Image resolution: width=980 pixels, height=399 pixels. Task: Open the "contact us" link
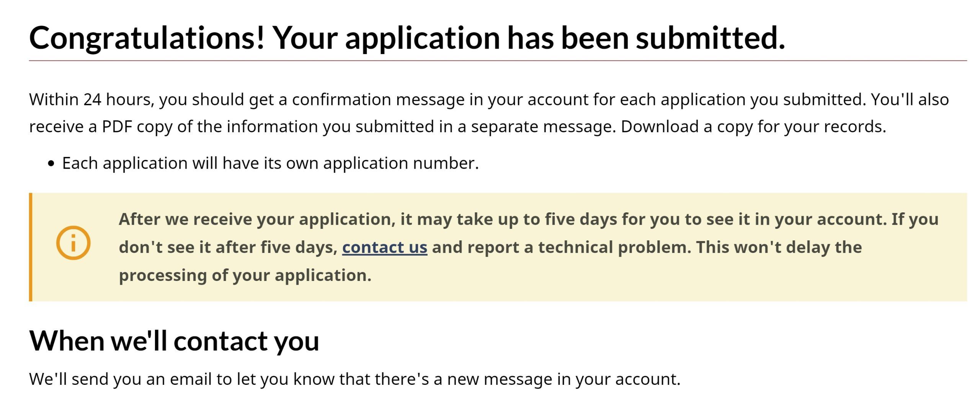point(384,247)
